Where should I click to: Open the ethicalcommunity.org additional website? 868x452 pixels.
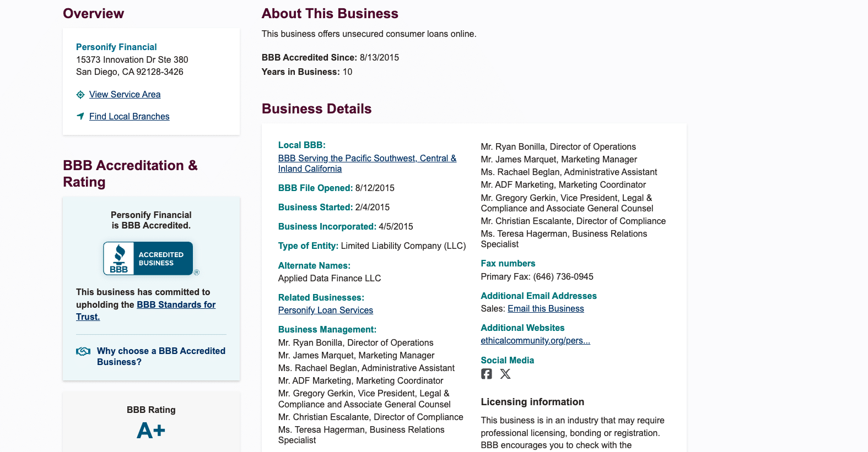tap(535, 340)
